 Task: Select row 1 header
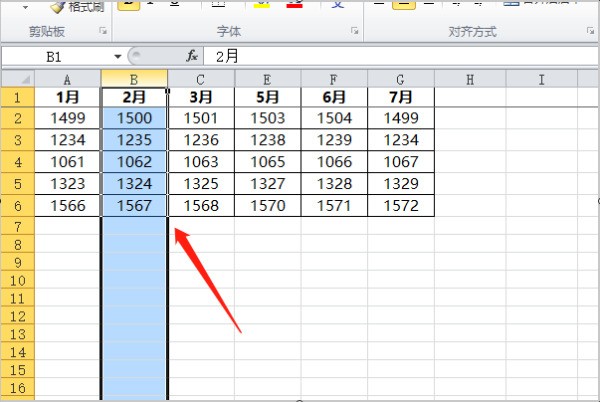coord(18,98)
